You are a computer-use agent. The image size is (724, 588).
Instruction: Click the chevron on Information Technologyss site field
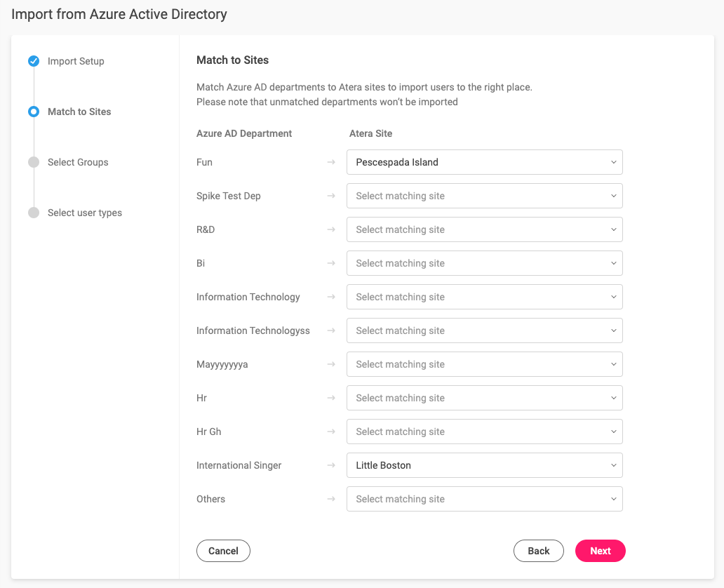pyautogui.click(x=612, y=330)
